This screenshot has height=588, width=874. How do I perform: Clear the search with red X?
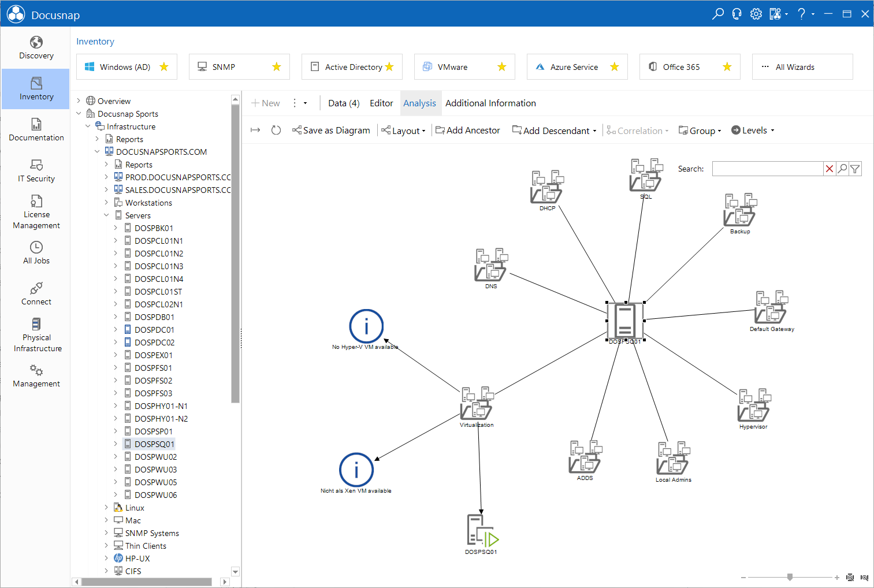[830, 169]
